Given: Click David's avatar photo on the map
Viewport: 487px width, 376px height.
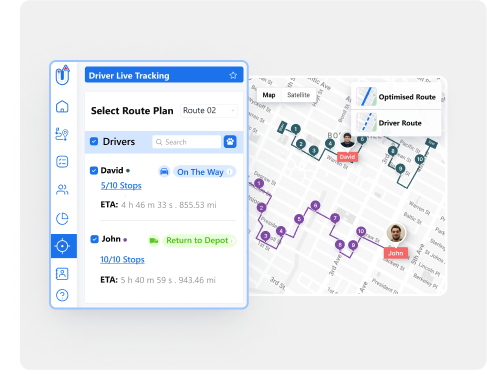Looking at the screenshot, I should coord(347,140).
